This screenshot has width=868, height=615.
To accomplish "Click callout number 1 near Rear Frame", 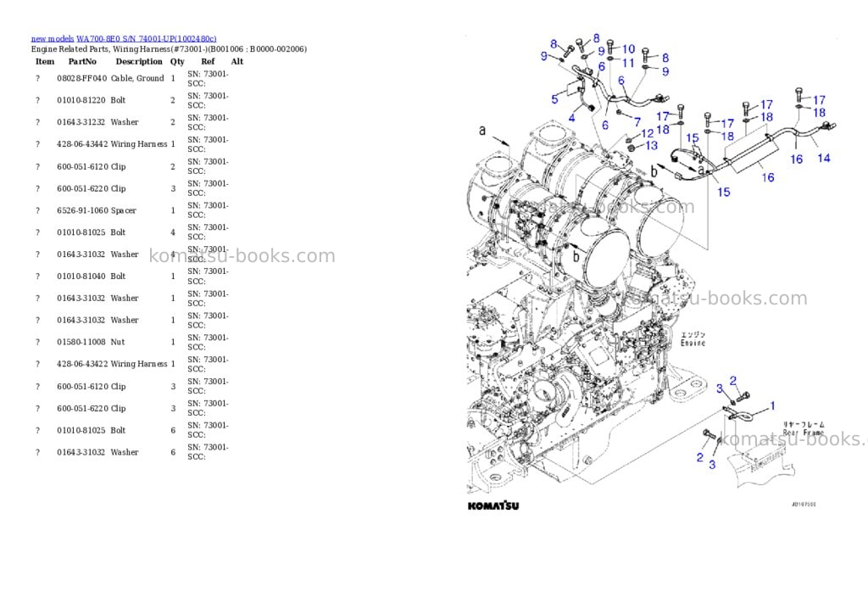I will click(x=773, y=405).
